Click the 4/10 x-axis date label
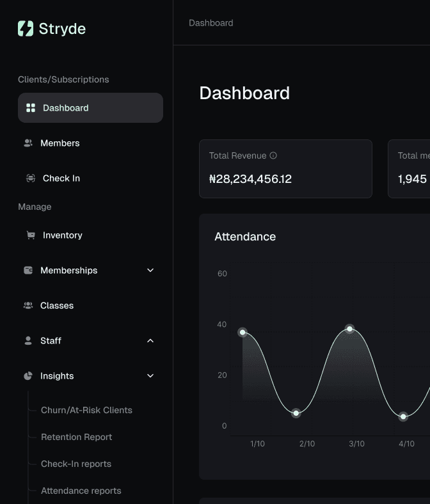 (406, 444)
